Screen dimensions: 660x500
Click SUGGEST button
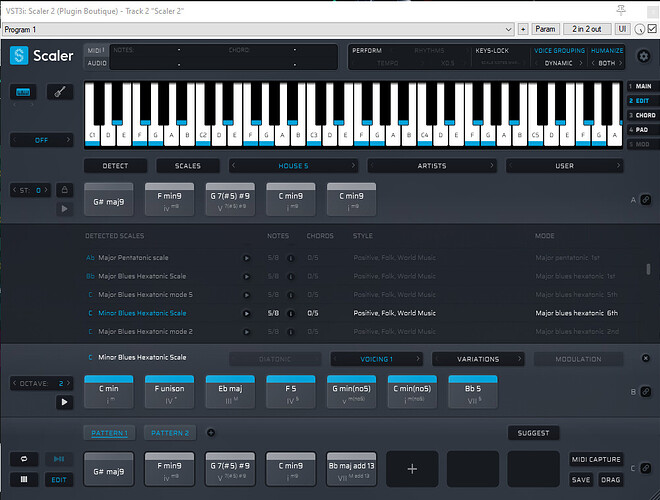coord(533,433)
